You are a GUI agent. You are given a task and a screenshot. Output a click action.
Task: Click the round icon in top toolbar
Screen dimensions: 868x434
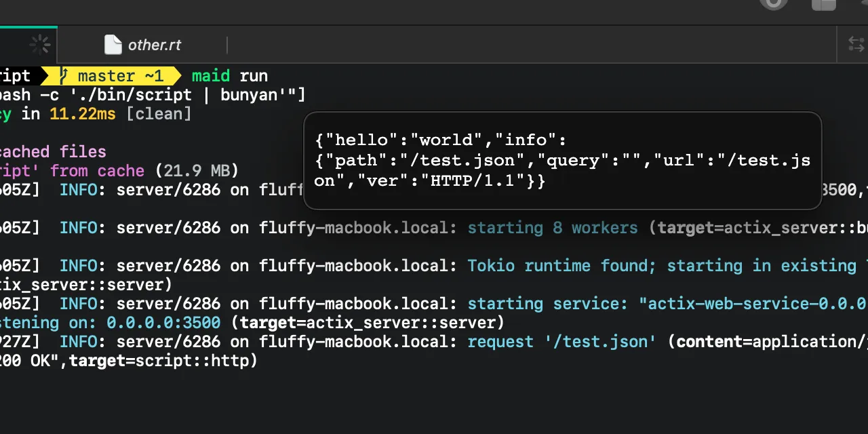click(773, 3)
